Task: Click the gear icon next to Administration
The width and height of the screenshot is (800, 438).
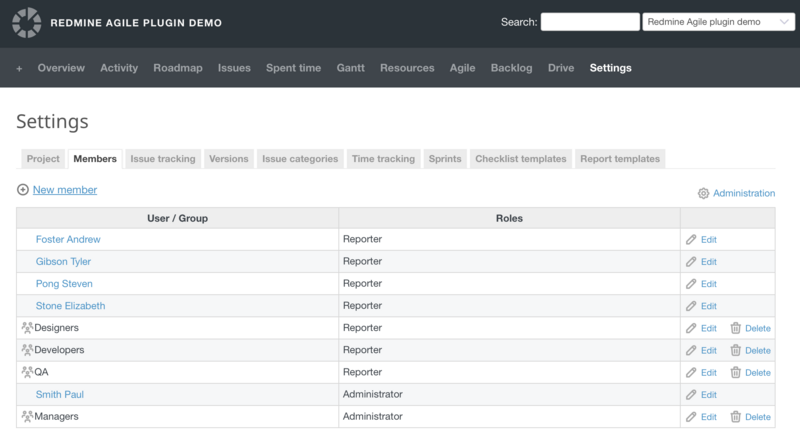Action: [x=703, y=194]
